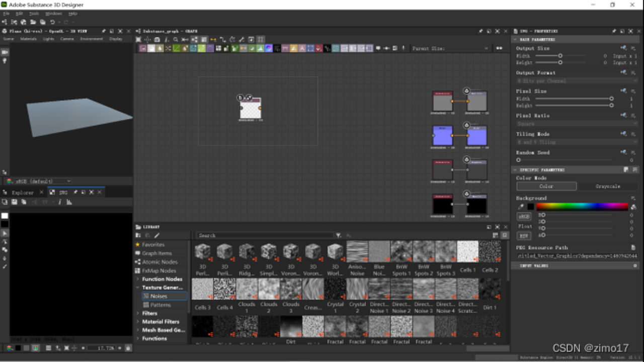Click the comment bubble icon in node bar
Viewport: 644px width, 362px height.
pos(378,48)
